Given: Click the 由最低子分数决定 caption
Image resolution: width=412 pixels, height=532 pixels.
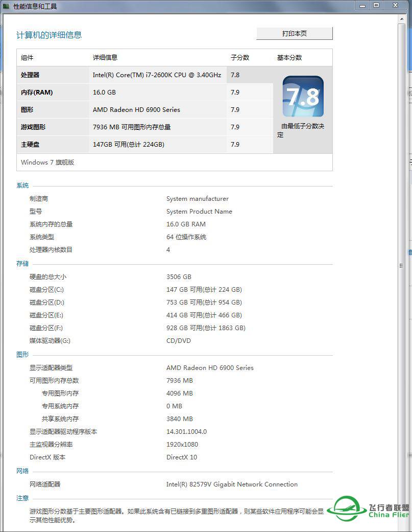Looking at the screenshot, I should click(x=301, y=130).
